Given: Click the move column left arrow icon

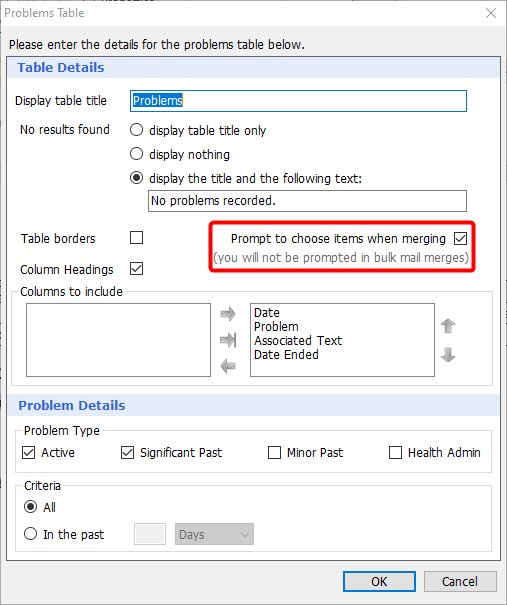Looking at the screenshot, I should pos(228,366).
